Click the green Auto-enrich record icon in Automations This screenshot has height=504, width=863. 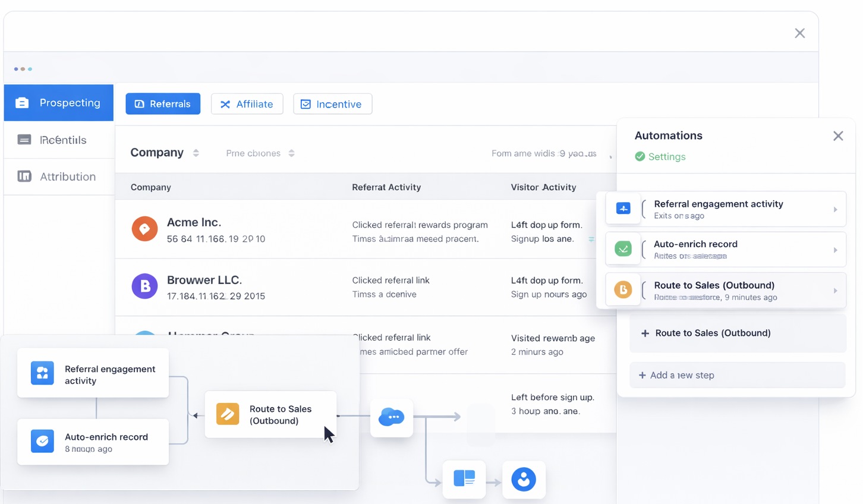pyautogui.click(x=623, y=249)
